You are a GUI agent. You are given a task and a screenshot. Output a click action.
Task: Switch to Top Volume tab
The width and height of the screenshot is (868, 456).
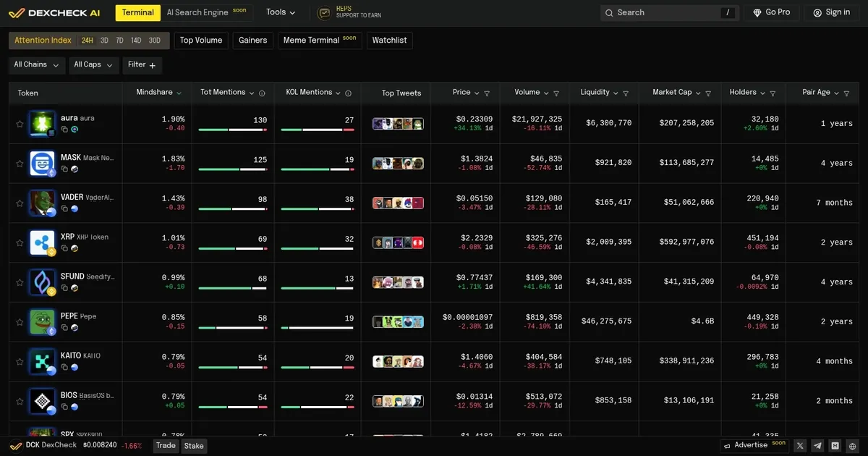[x=201, y=41]
